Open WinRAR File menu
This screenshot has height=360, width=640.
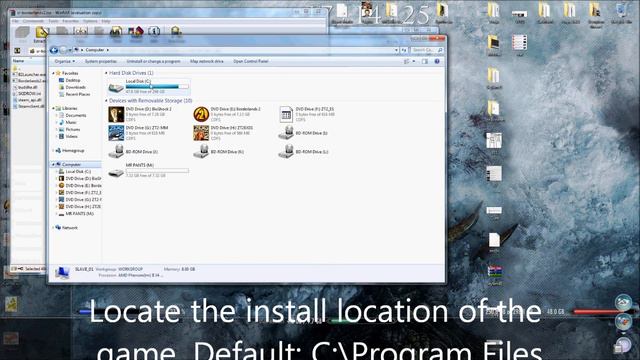15,21
